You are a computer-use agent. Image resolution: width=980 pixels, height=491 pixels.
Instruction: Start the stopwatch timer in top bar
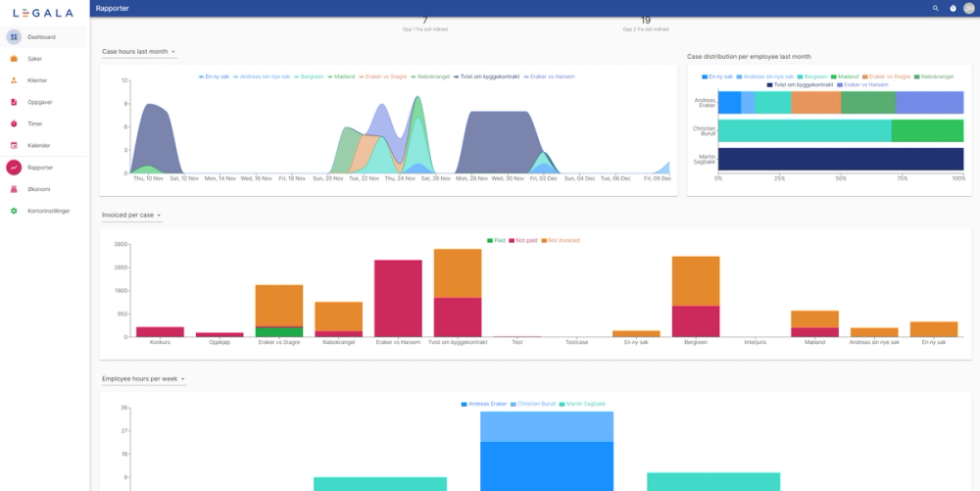coord(953,8)
